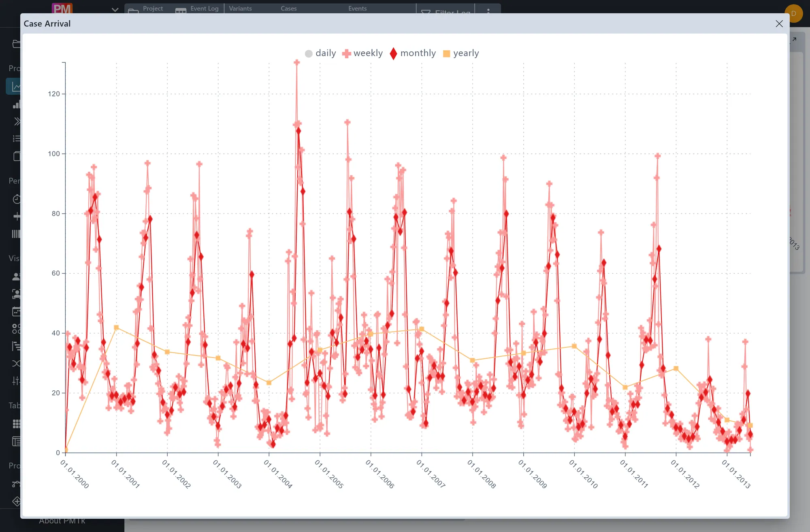The image size is (810, 532).
Task: Expand the chevron dropdown beside PM logo
Action: click(115, 10)
